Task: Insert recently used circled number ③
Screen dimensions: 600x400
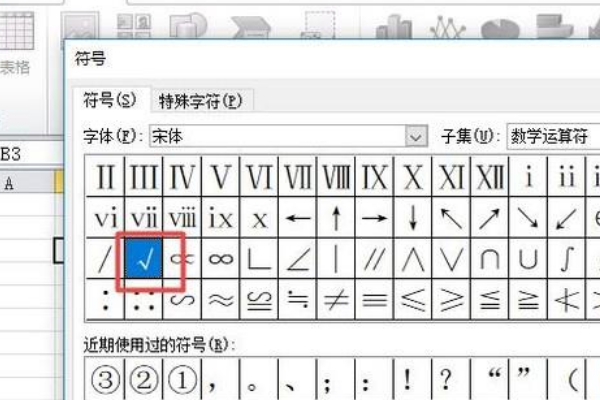Action: coord(106,380)
